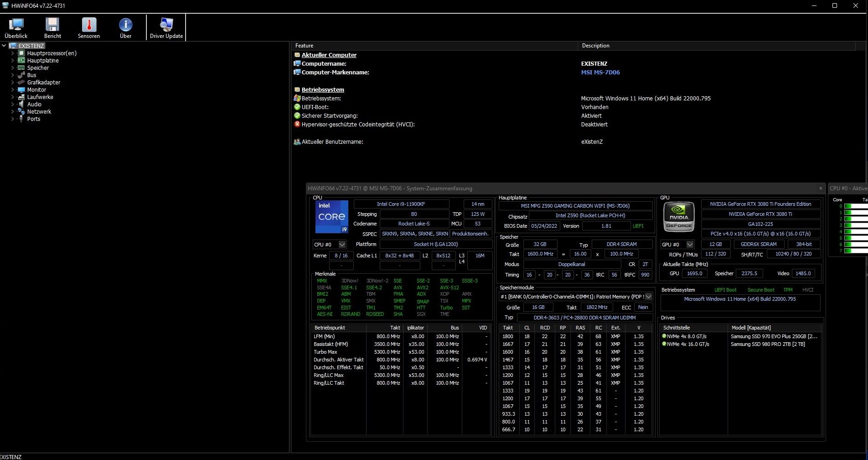Click the Computername row icon
868x460 pixels.
pyautogui.click(x=297, y=64)
